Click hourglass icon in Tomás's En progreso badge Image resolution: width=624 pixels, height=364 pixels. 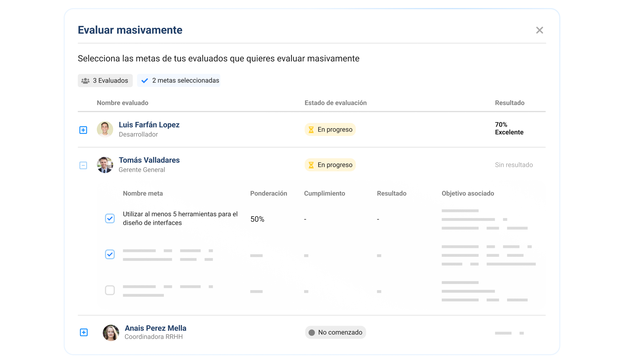click(311, 165)
